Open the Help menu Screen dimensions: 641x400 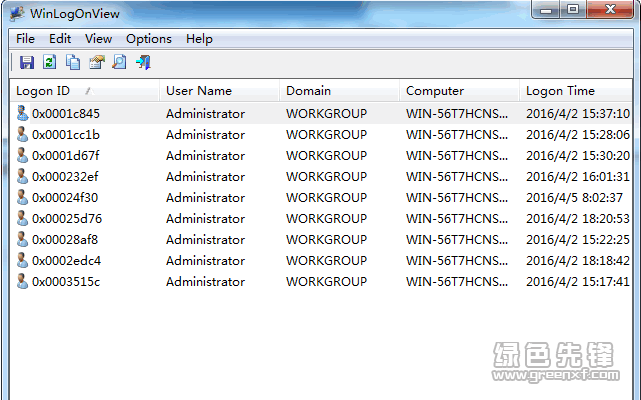point(199,39)
